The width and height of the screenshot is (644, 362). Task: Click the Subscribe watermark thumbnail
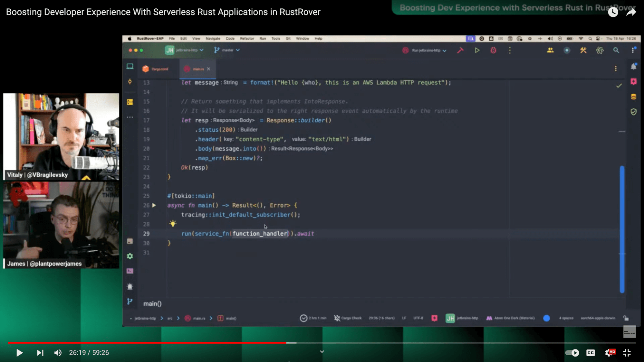click(629, 332)
